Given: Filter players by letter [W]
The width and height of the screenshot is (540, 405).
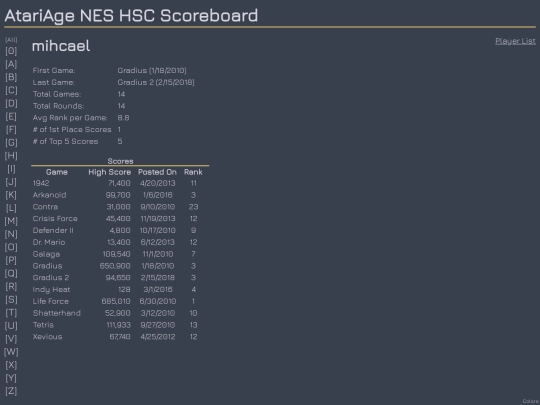Looking at the screenshot, I should click(11, 352).
